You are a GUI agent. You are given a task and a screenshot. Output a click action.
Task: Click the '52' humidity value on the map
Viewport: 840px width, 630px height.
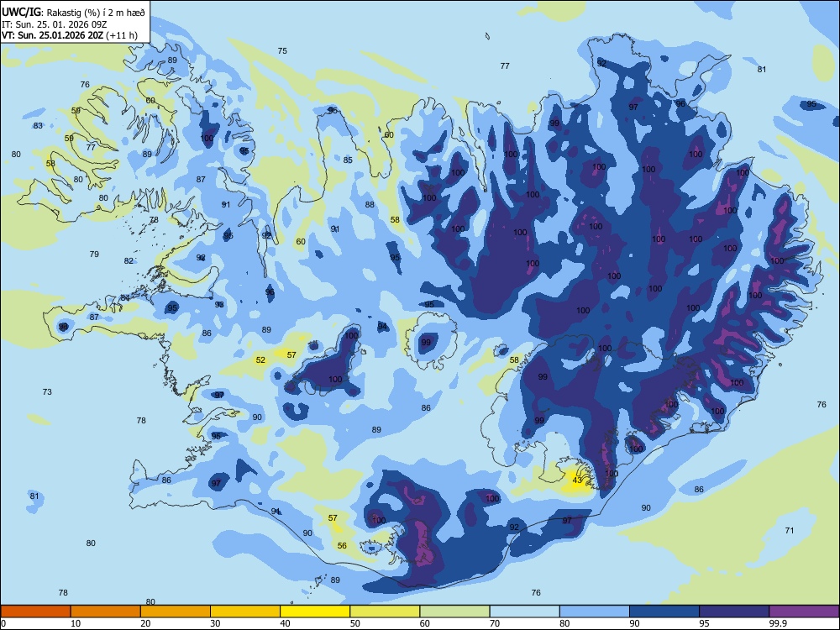[260, 360]
